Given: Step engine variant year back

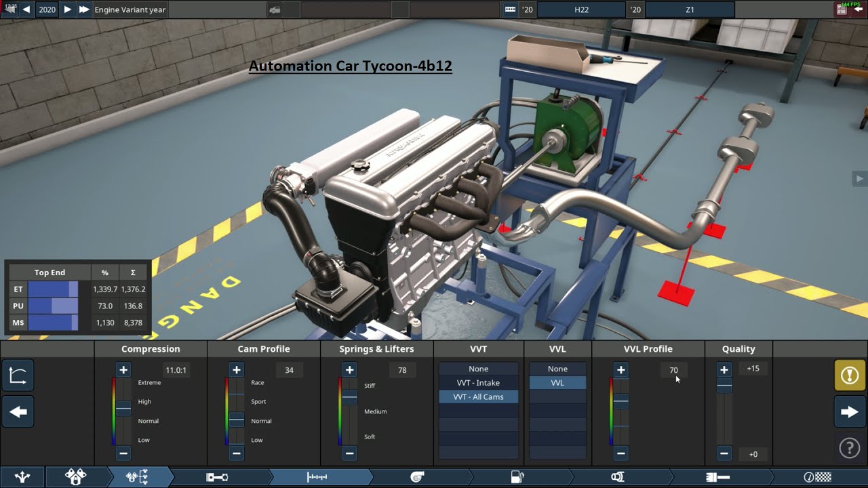Looking at the screenshot, I should click(x=26, y=9).
